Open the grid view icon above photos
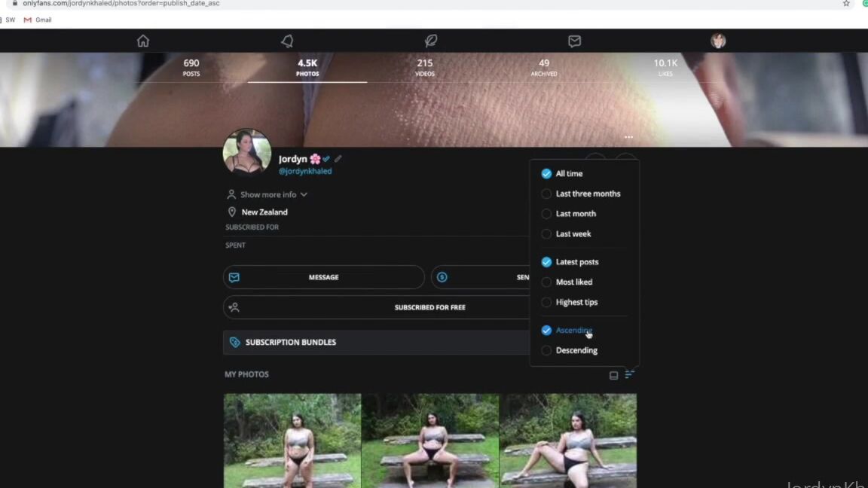Image resolution: width=868 pixels, height=488 pixels. [x=613, y=375]
